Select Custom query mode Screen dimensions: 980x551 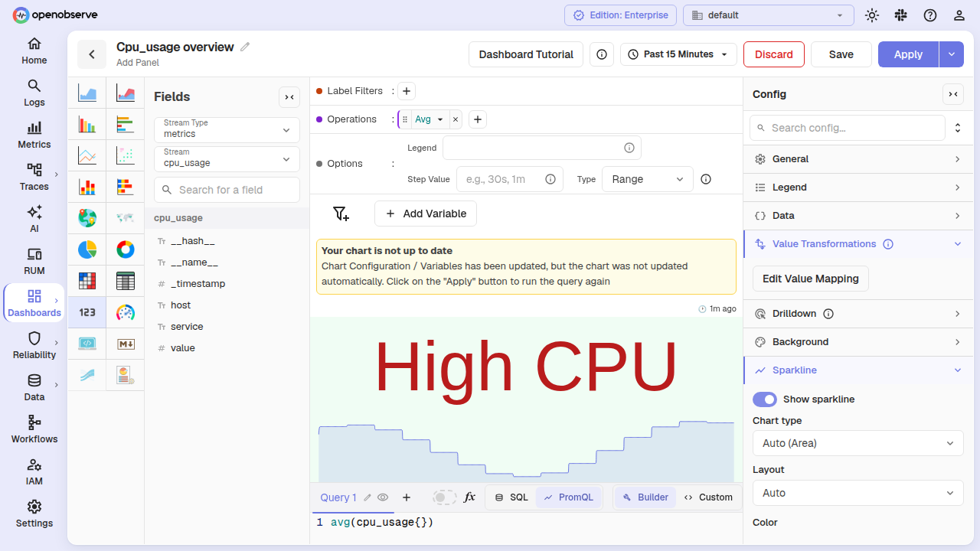708,497
